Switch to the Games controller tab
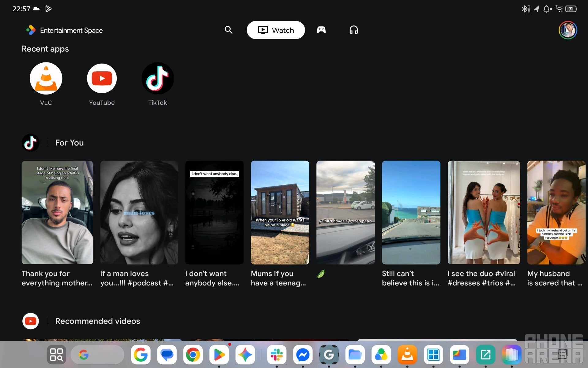The height and width of the screenshot is (368, 588). coord(321,30)
